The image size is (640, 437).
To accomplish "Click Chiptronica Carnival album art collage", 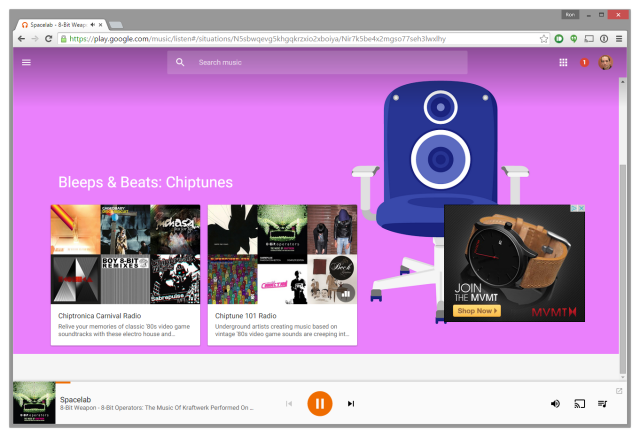I will (x=125, y=254).
